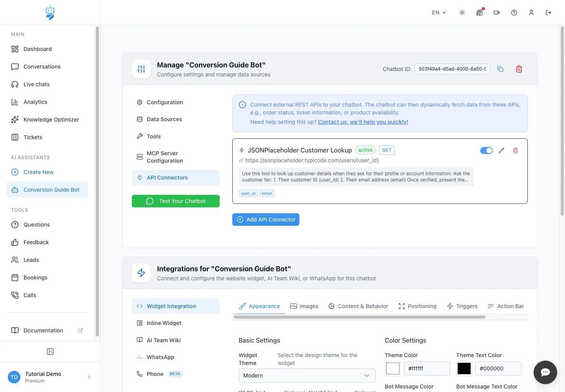Click the chatbot logo at the top left

coord(50,13)
